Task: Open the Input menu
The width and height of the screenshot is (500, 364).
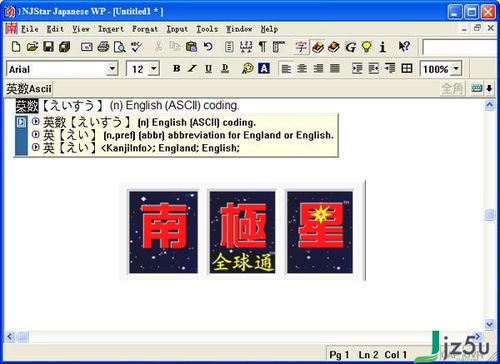Action: click(x=177, y=29)
